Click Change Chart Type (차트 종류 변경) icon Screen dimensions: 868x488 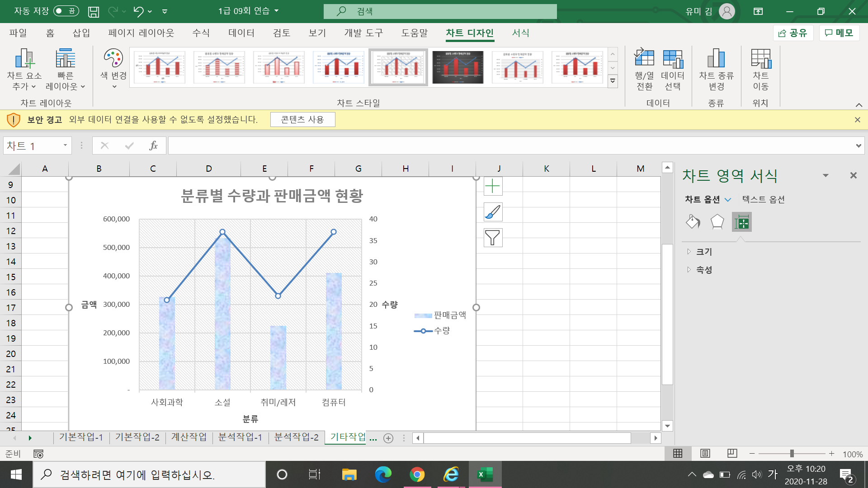point(716,59)
